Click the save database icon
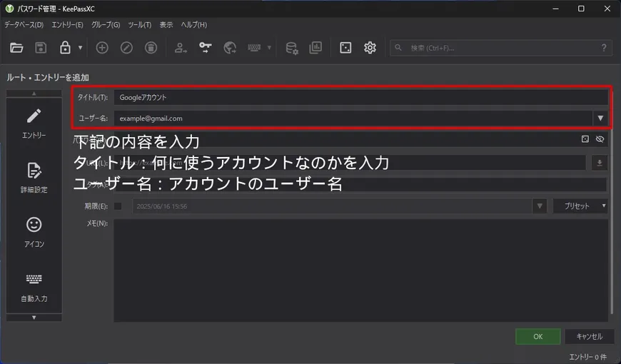This screenshot has height=364, width=621. [41, 48]
